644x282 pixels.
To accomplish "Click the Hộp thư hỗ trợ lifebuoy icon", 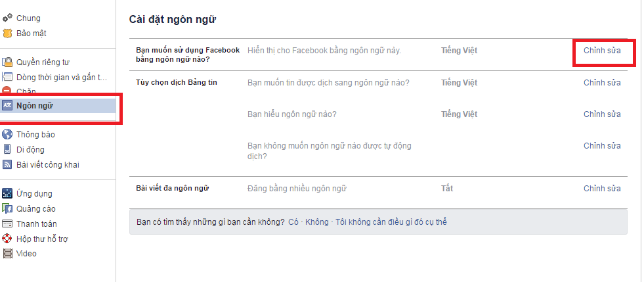I will click(7, 238).
